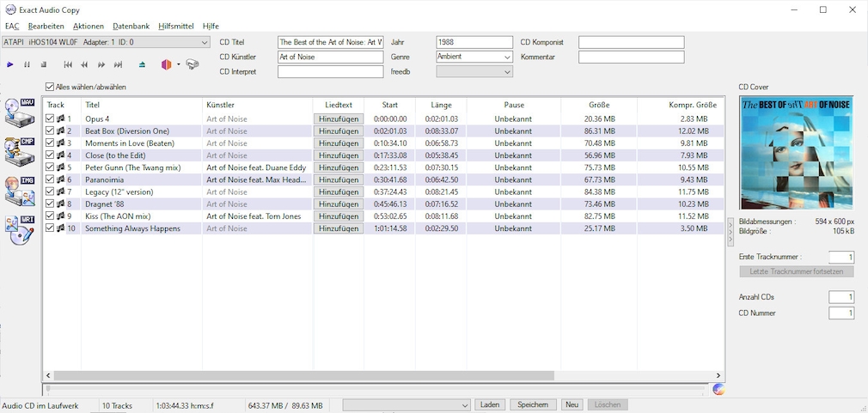Uncheck the Legacy (12" version) checkbox
This screenshot has height=413, width=868.
(51, 191)
